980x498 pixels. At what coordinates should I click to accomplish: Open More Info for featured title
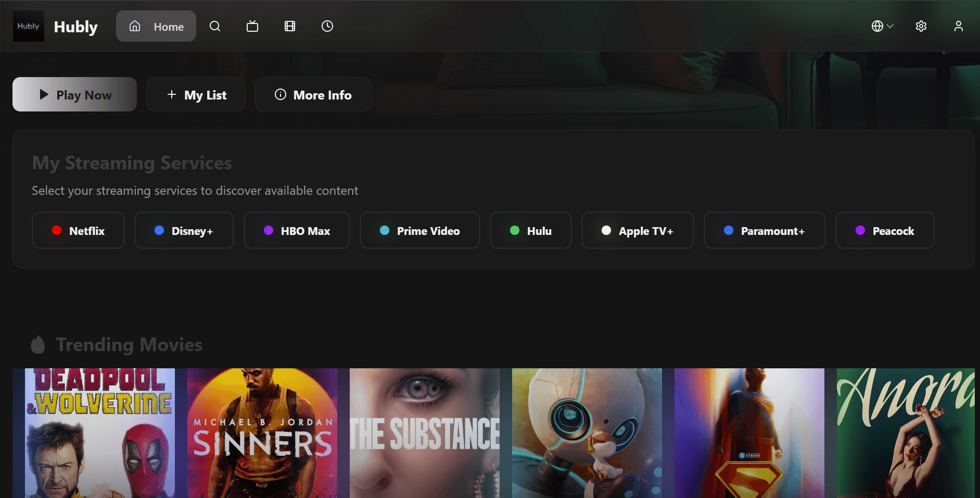(x=313, y=94)
